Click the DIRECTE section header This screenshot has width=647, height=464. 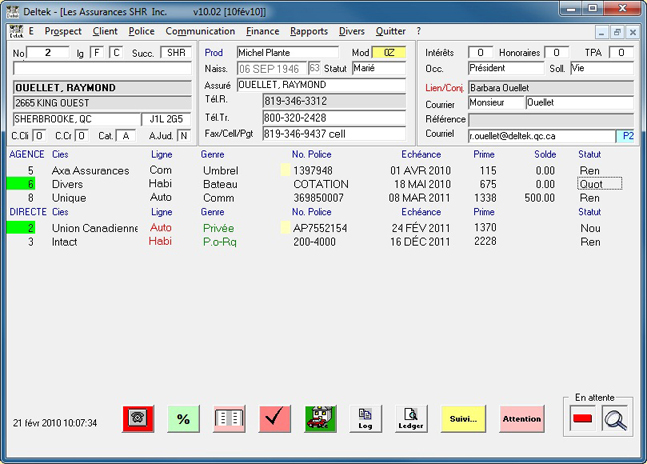(x=28, y=212)
